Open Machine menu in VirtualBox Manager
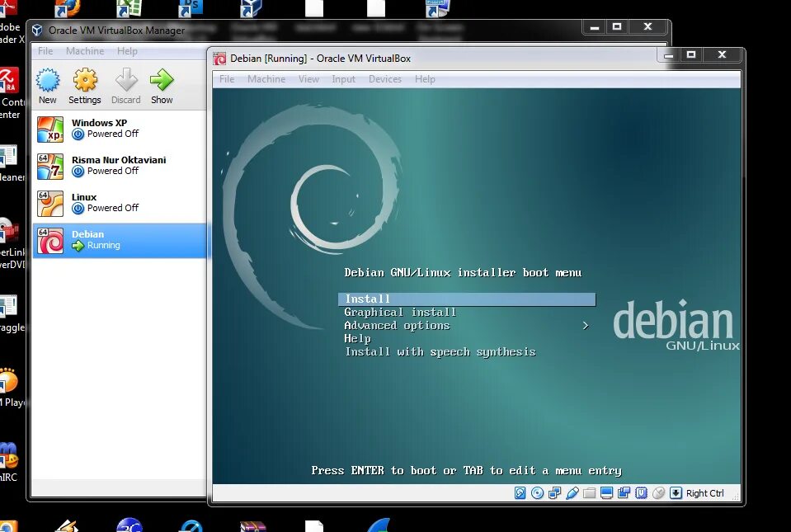This screenshot has height=532, width=791. click(85, 51)
